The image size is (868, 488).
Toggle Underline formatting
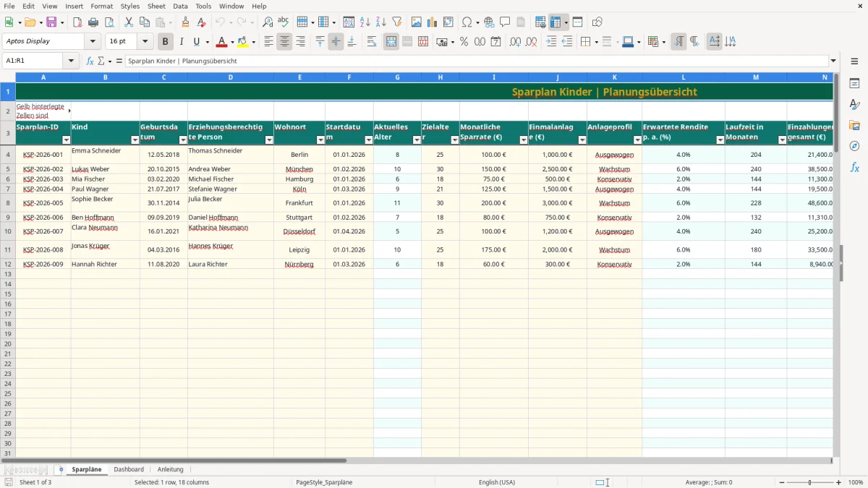[x=196, y=42]
